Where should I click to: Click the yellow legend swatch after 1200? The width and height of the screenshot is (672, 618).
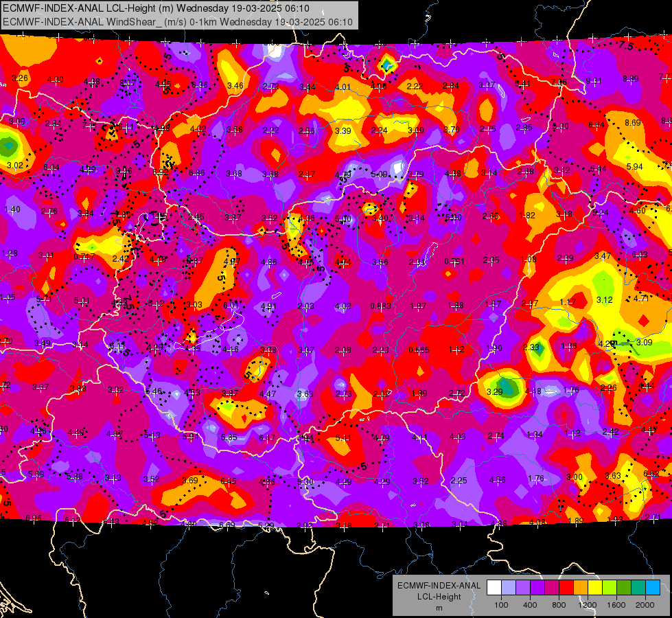pos(595,588)
